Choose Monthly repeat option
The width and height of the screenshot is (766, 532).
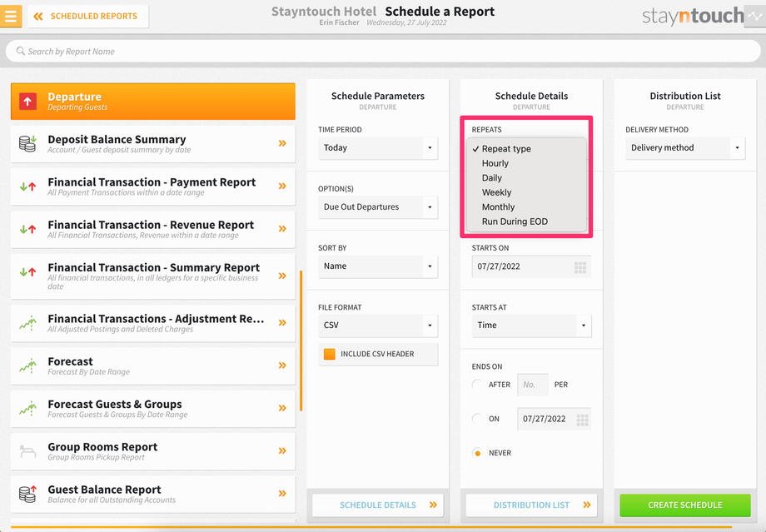[526, 207]
